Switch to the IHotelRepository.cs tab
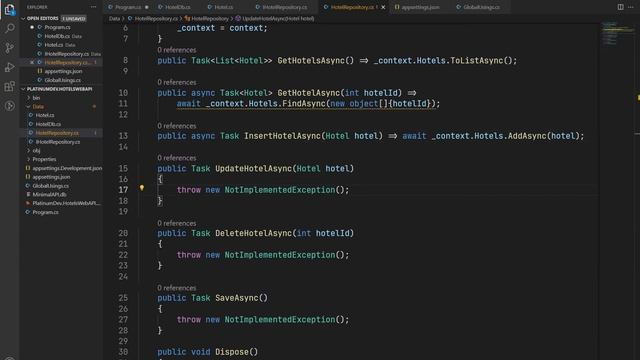The image size is (640, 360). [x=284, y=7]
